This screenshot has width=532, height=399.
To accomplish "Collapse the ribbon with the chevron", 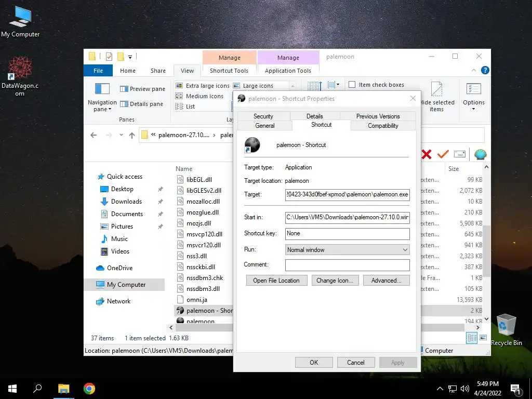I will (474, 70).
